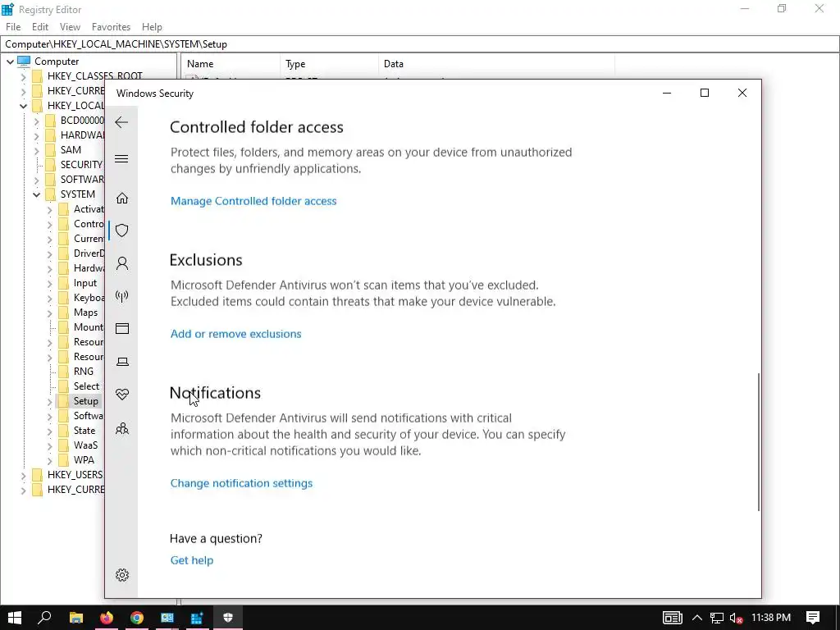Select the Computer root node in Registry Editor
This screenshot has width=840, height=630.
57,61
